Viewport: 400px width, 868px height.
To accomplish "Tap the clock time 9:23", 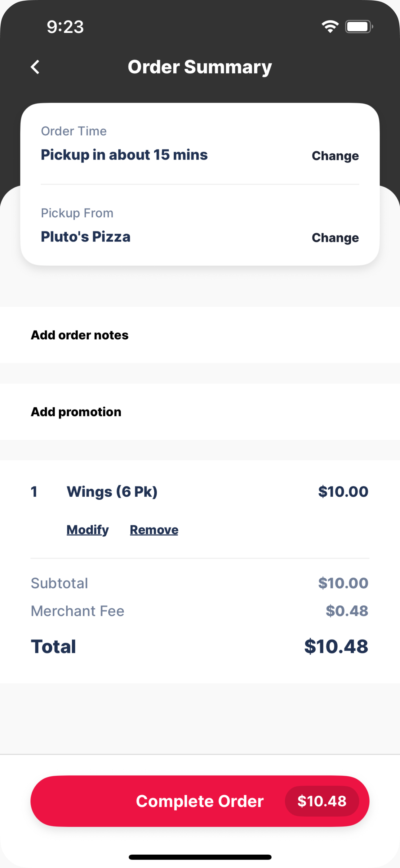I will (65, 27).
